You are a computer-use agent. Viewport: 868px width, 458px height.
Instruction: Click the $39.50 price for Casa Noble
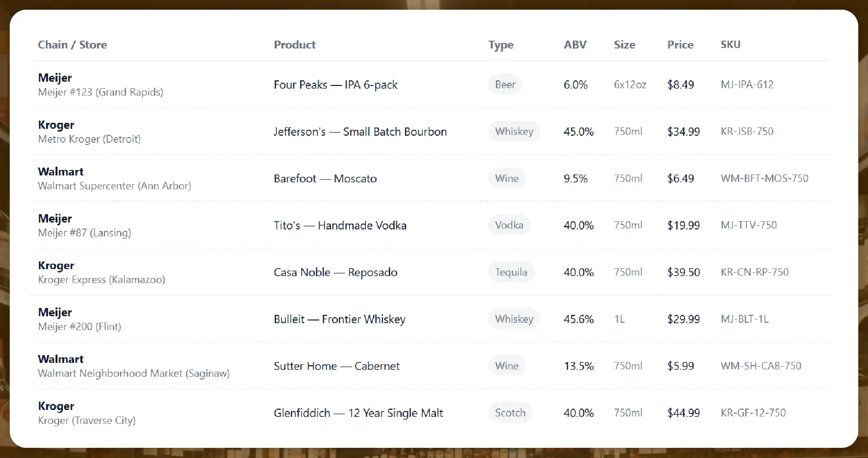click(x=683, y=272)
